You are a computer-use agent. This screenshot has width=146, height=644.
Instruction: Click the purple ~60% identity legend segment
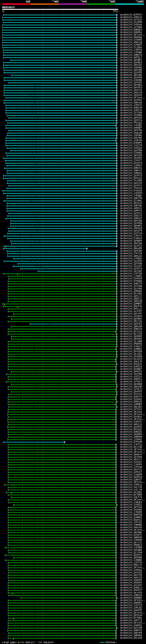[73, 4]
